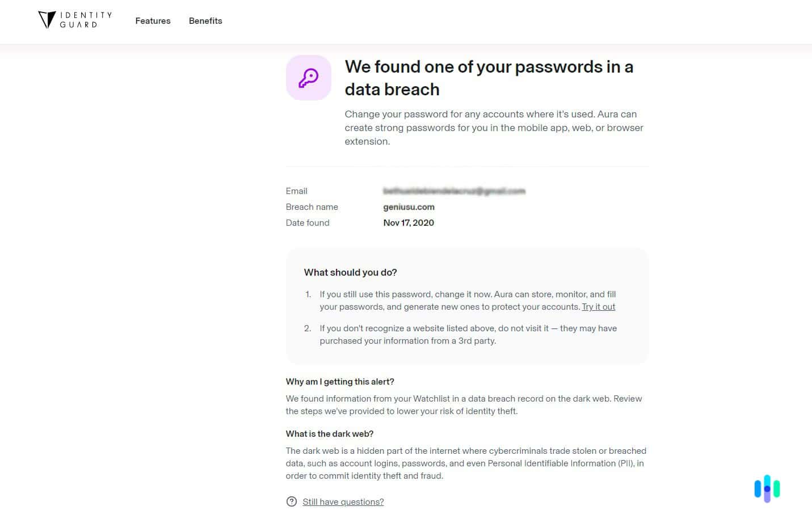Open the 'Still have questions?' link
This screenshot has width=812, height=523.
click(343, 501)
